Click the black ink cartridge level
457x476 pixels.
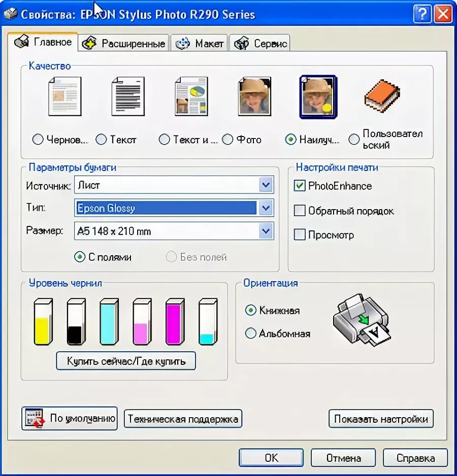click(76, 322)
